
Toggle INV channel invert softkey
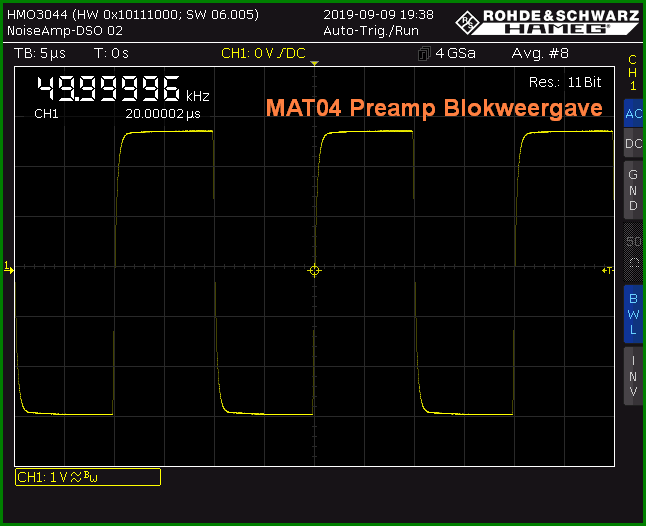tap(633, 376)
